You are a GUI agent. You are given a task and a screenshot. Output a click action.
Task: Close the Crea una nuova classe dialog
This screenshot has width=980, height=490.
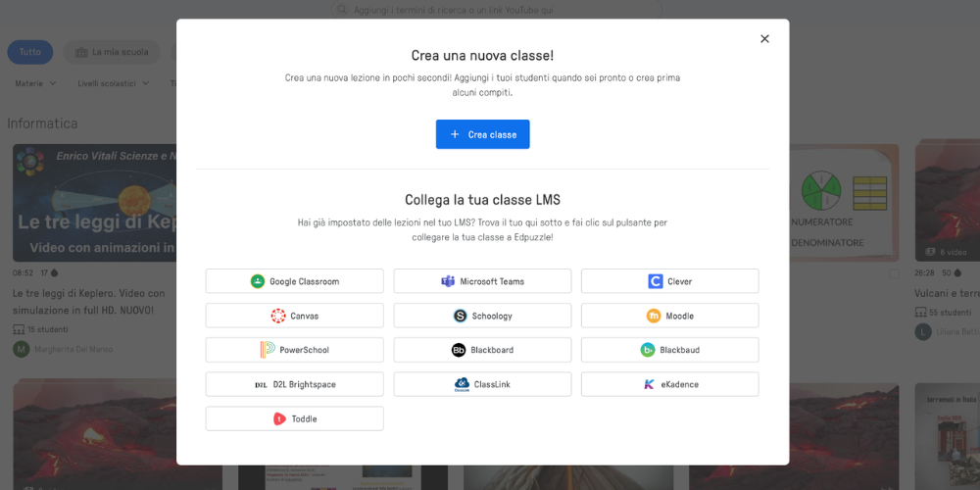(x=764, y=39)
